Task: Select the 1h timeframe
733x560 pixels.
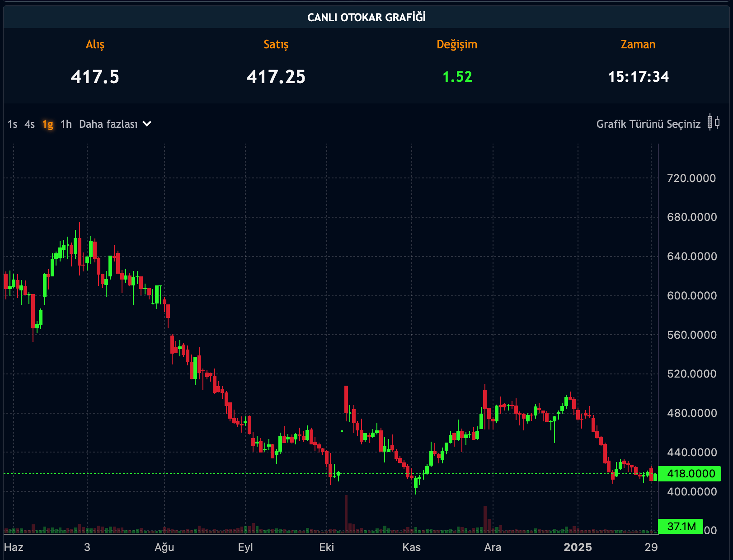Action: tap(66, 124)
